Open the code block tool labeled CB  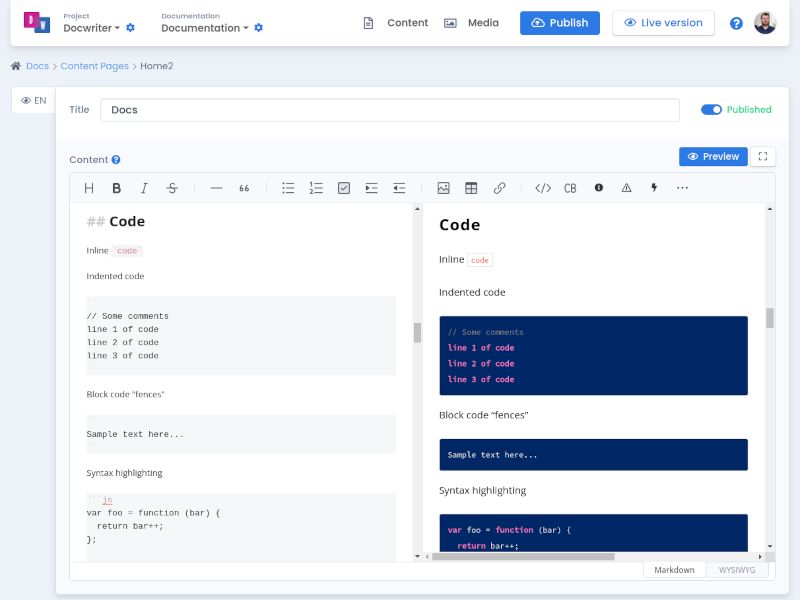(x=571, y=188)
